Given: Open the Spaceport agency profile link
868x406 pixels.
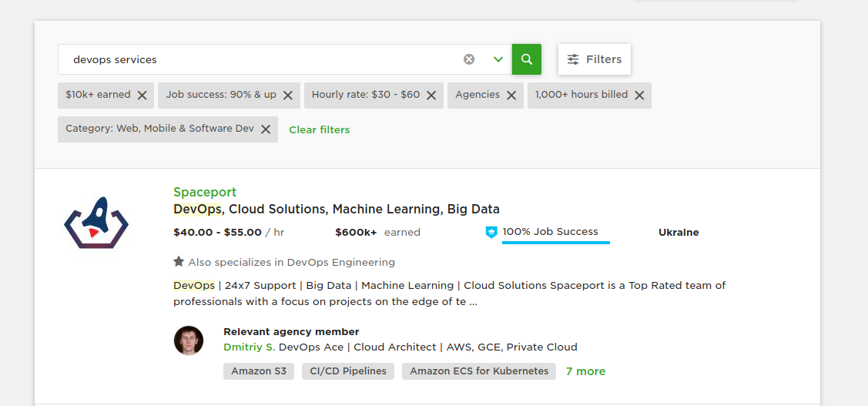Looking at the screenshot, I should click(205, 192).
